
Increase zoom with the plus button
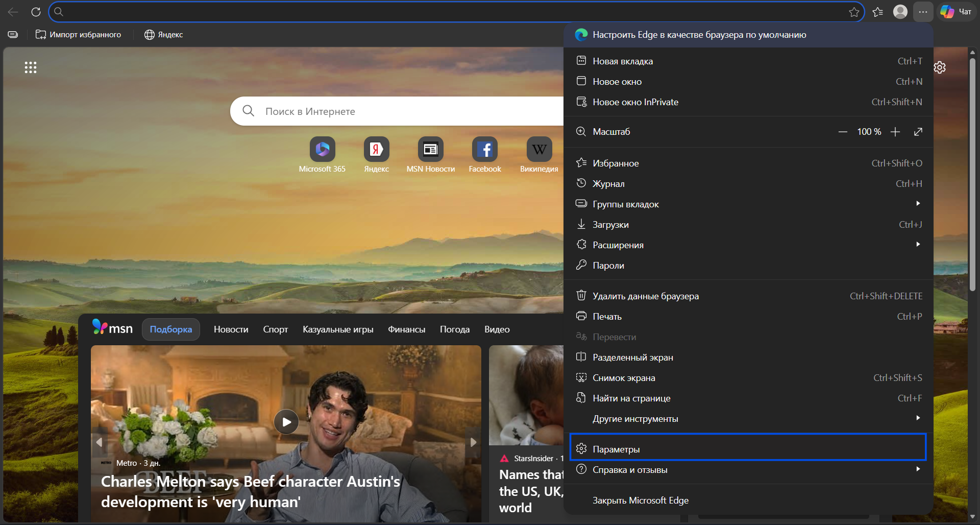(895, 132)
